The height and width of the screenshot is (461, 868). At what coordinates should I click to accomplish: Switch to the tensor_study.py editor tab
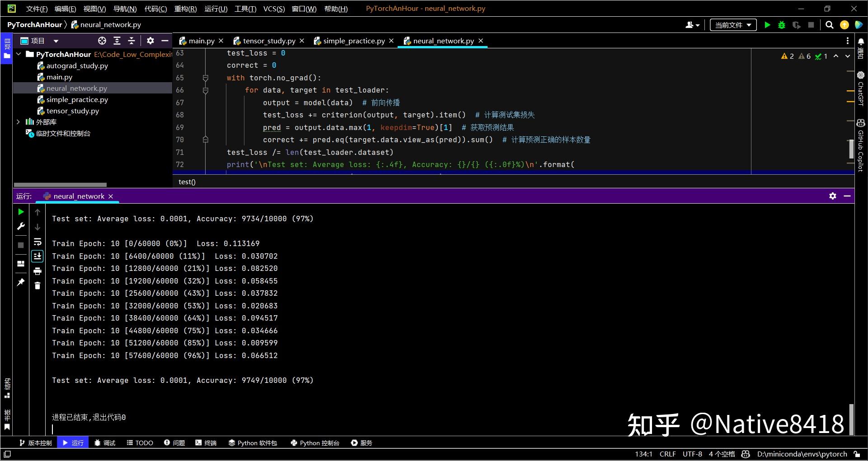(x=268, y=41)
